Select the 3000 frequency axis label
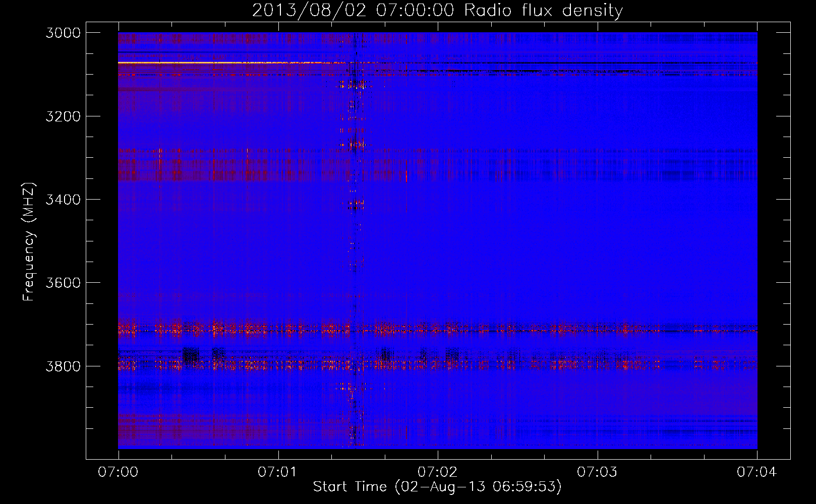Image resolution: width=816 pixels, height=504 pixels. pyautogui.click(x=63, y=33)
